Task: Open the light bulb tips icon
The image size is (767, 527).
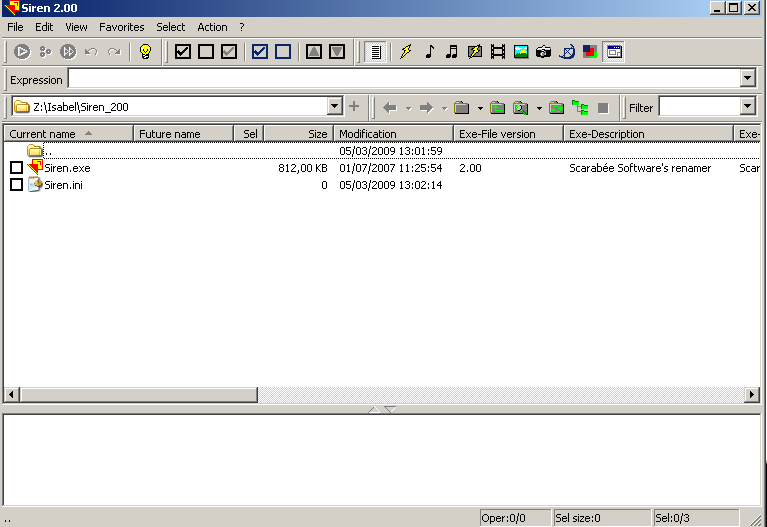Action: pos(145,51)
